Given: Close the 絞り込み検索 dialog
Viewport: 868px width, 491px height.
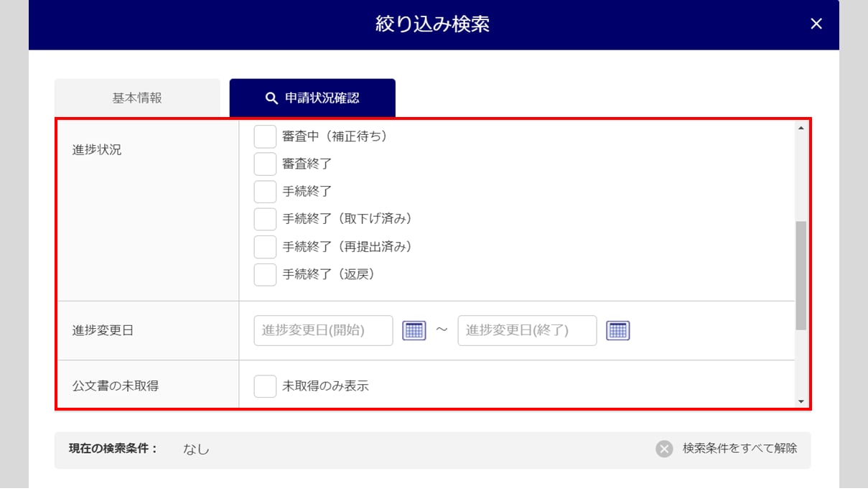Looking at the screenshot, I should coord(816,24).
